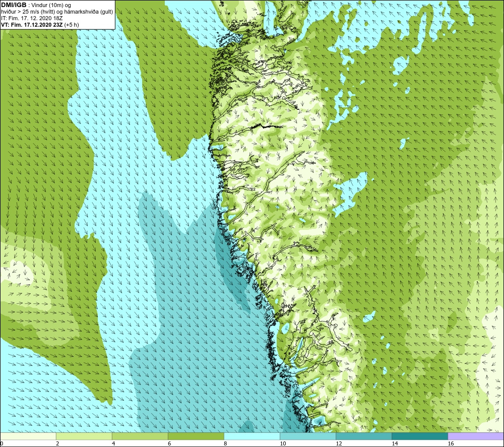The image size is (504, 447).
Task: Click the legend scale label "16"
Action: click(451, 443)
